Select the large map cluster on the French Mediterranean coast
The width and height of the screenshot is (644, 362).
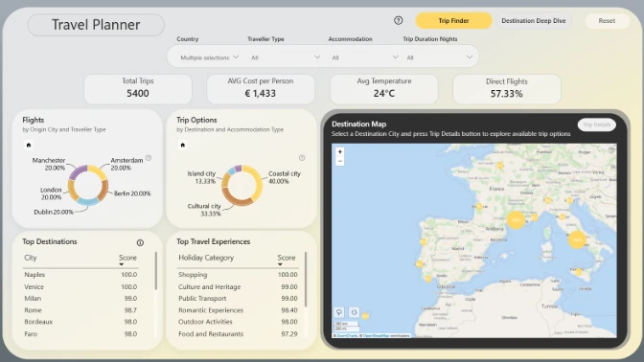[516, 220]
